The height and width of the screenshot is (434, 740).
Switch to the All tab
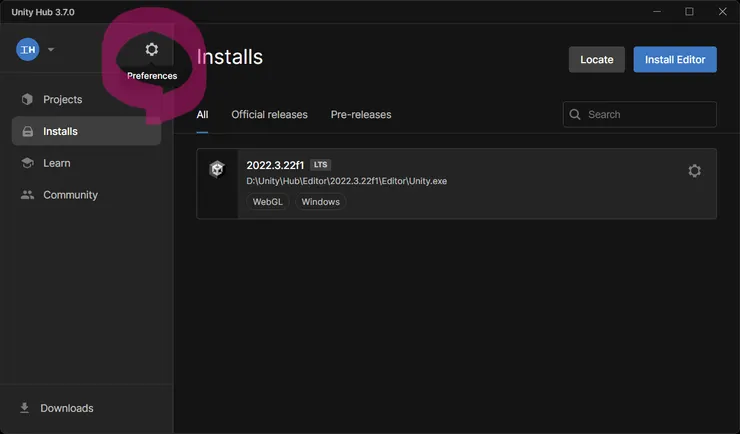tap(202, 115)
